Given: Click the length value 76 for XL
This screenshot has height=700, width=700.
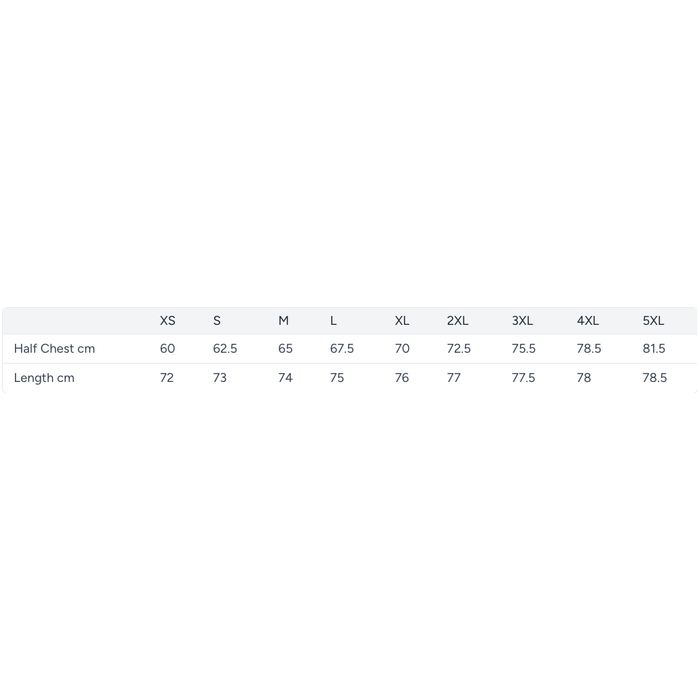Looking at the screenshot, I should click(x=401, y=378).
